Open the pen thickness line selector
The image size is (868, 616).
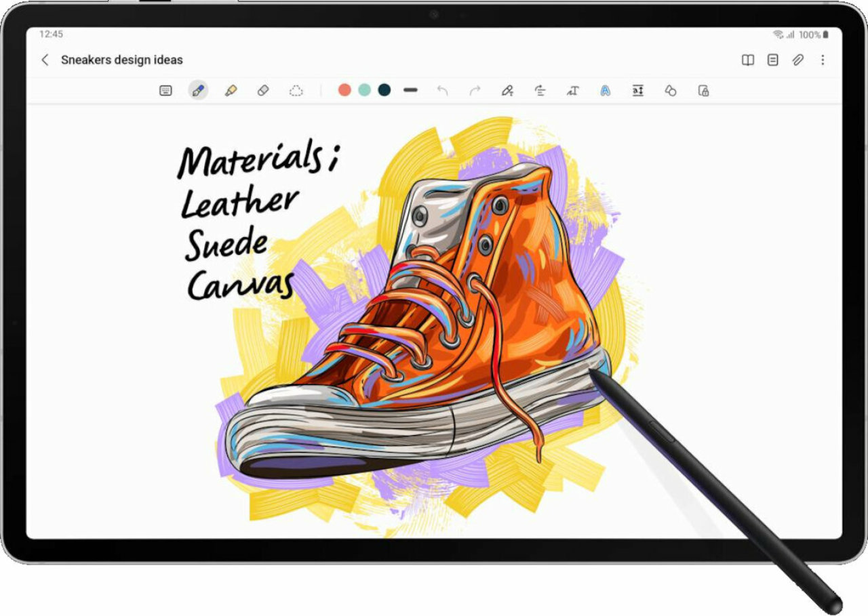click(x=410, y=90)
